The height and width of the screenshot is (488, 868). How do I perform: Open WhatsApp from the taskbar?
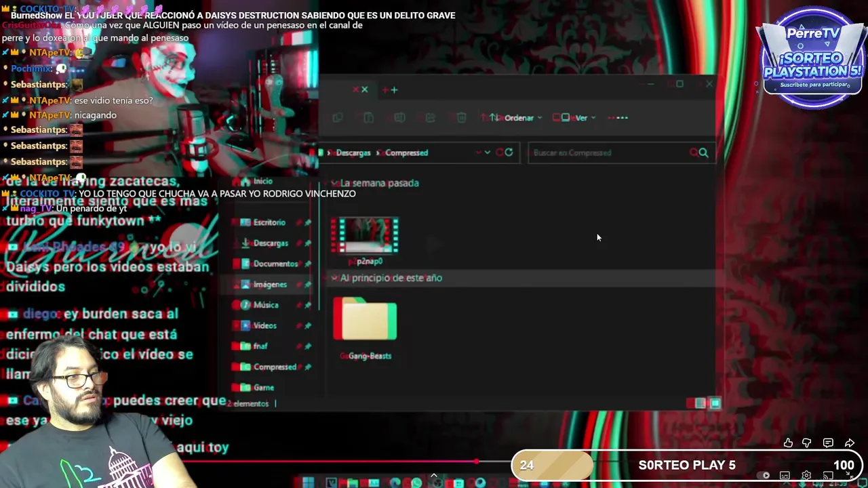[416, 483]
